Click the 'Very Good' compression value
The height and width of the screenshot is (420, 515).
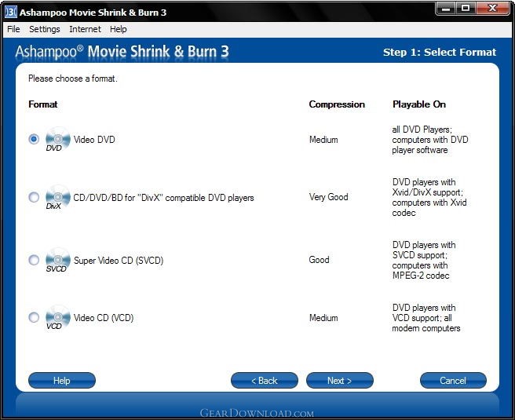[x=328, y=197]
